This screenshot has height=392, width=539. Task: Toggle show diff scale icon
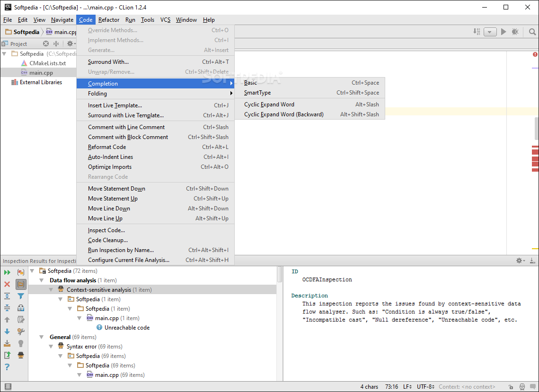(21, 308)
